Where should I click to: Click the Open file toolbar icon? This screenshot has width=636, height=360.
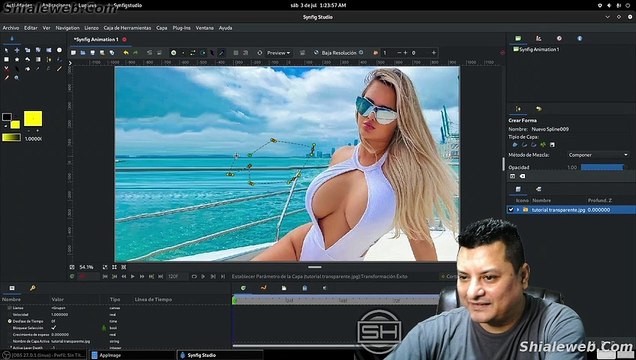tap(83, 53)
